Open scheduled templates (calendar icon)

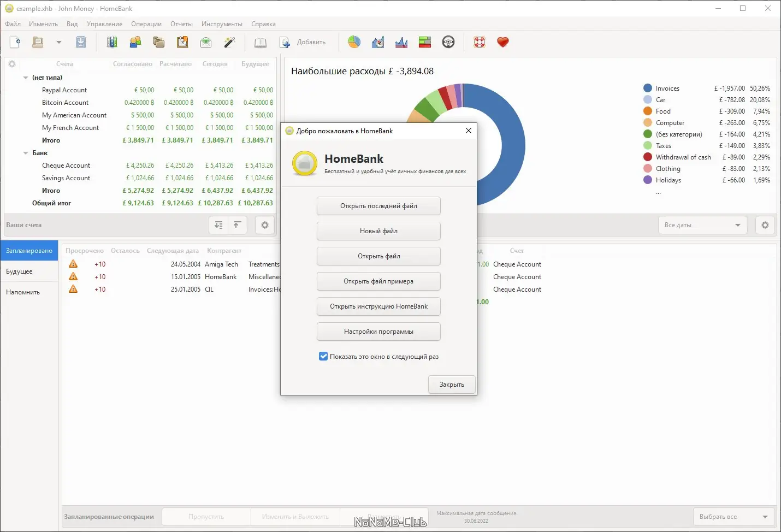(x=182, y=42)
